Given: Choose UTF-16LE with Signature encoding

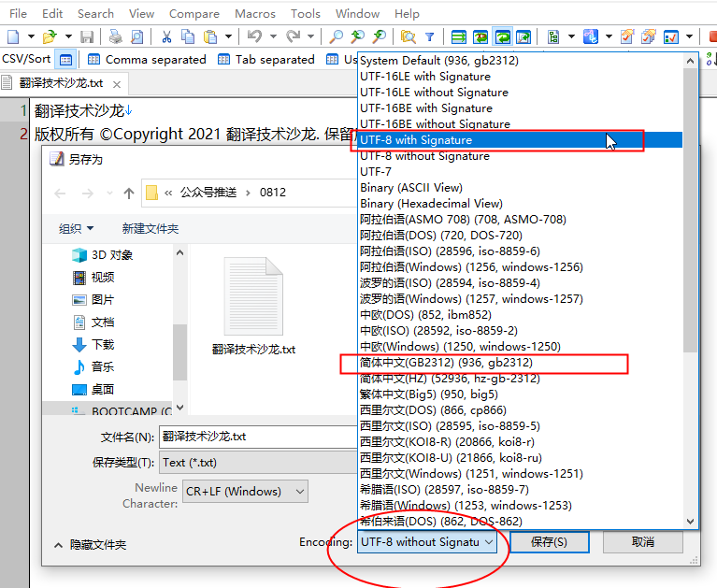Looking at the screenshot, I should 520,77.
